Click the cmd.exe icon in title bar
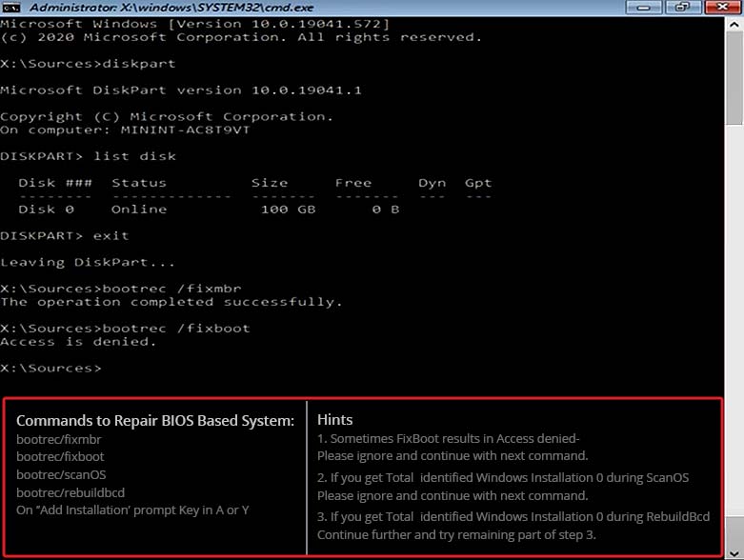This screenshot has height=560, width=744. (x=11, y=8)
